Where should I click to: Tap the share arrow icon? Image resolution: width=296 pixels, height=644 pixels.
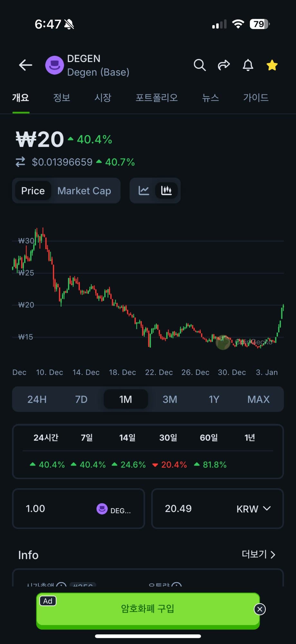[x=224, y=65]
